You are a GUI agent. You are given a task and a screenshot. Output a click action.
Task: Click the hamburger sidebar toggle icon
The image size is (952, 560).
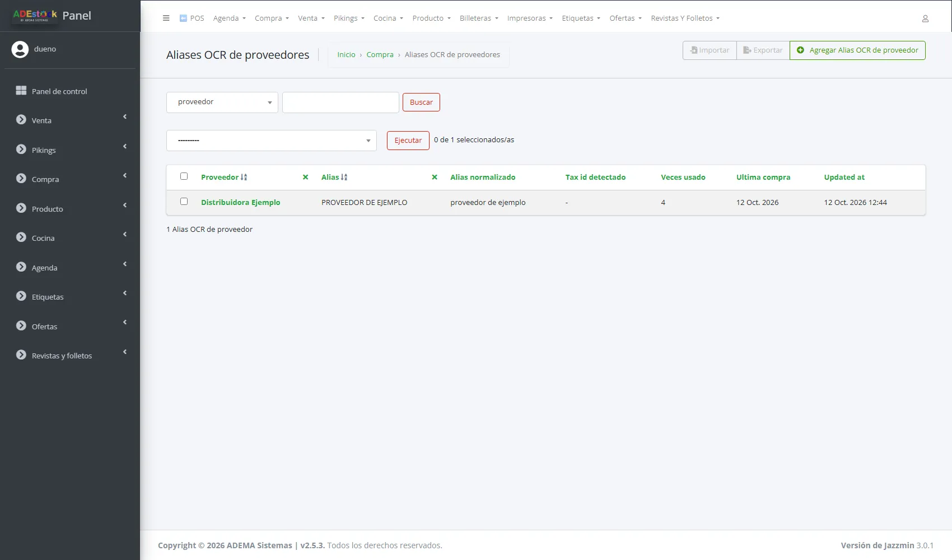click(166, 18)
